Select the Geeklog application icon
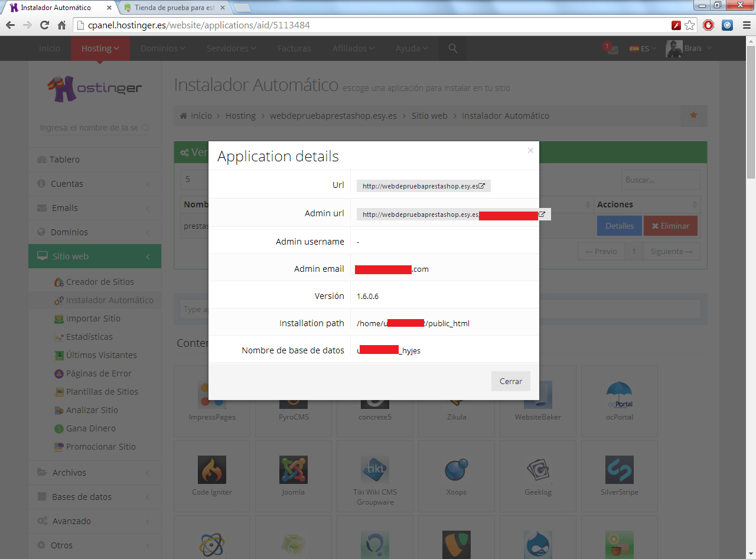 tap(537, 470)
